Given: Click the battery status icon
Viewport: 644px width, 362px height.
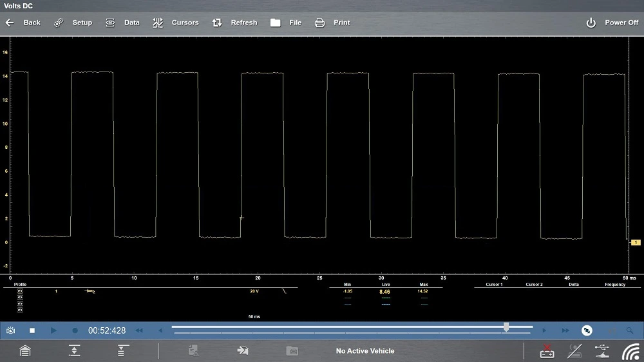Looking at the screenshot, I should [x=547, y=351].
